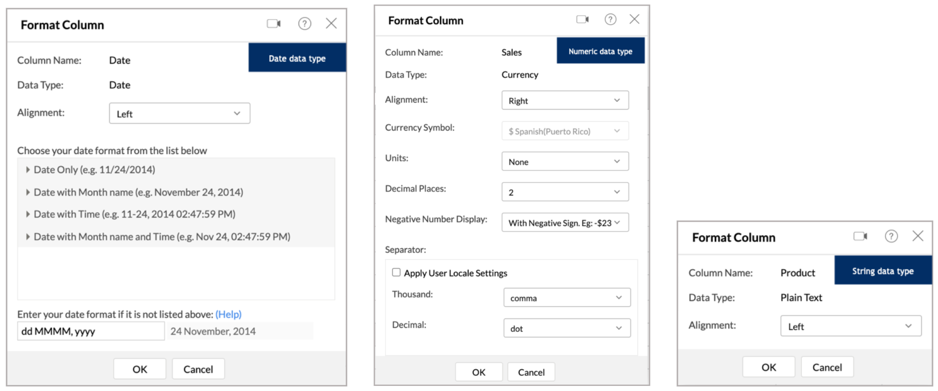Close the Product Format Column dialog
Image resolution: width=938 pixels, height=391 pixels.
coord(918,236)
